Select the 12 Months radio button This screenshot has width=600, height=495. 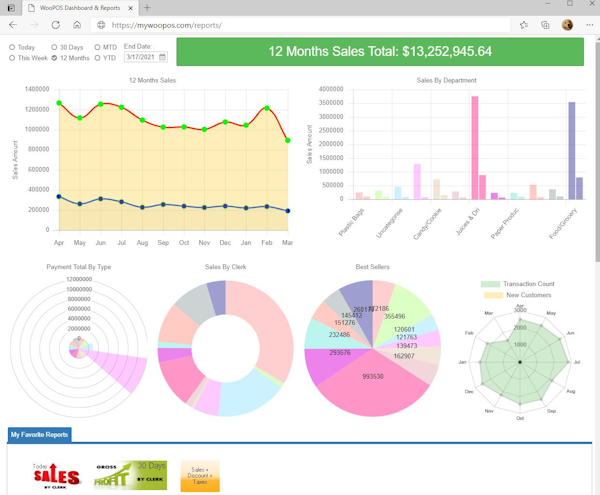[x=54, y=58]
